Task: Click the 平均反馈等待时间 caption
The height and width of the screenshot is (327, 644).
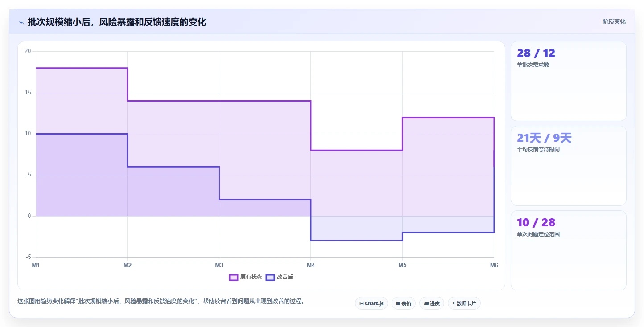Action: (x=538, y=150)
